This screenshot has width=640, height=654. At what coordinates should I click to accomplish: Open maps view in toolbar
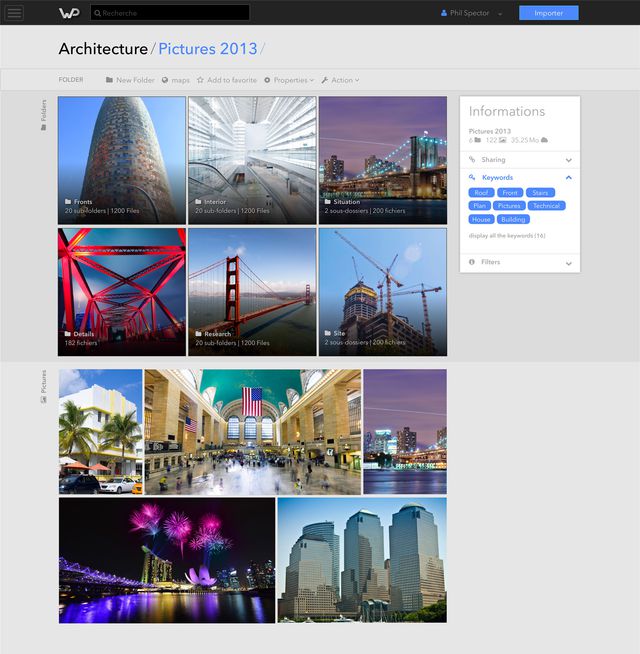tap(176, 80)
